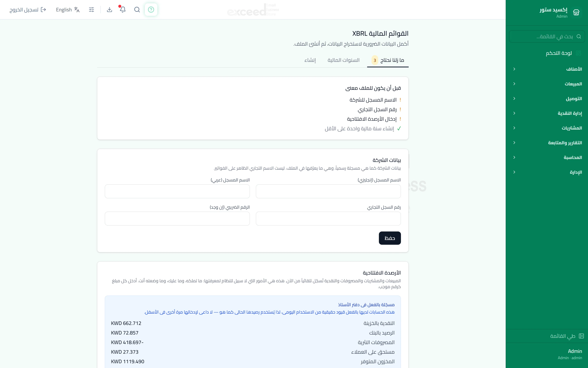
Task: Click the الاسم المسجل (عربي) input field
Action: click(x=177, y=191)
